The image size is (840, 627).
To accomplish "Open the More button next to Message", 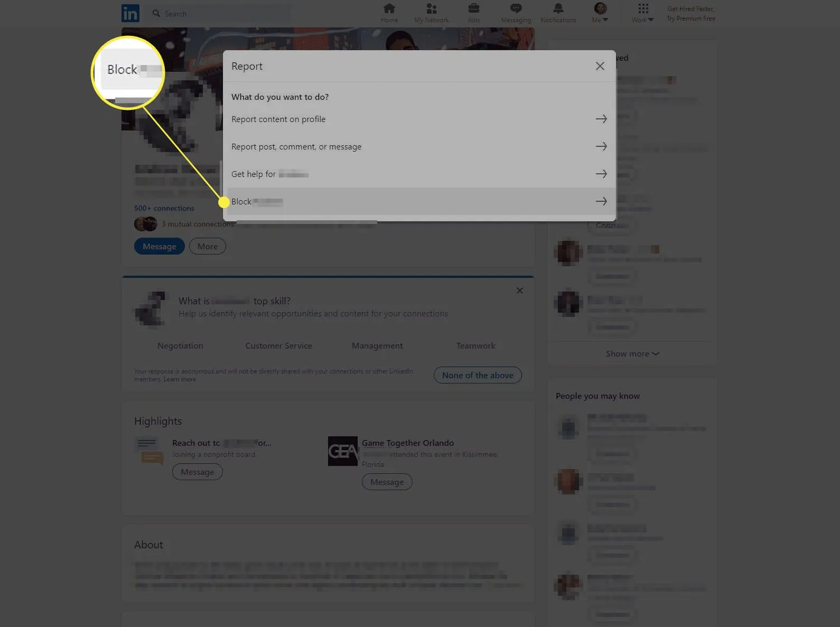I will click(207, 246).
